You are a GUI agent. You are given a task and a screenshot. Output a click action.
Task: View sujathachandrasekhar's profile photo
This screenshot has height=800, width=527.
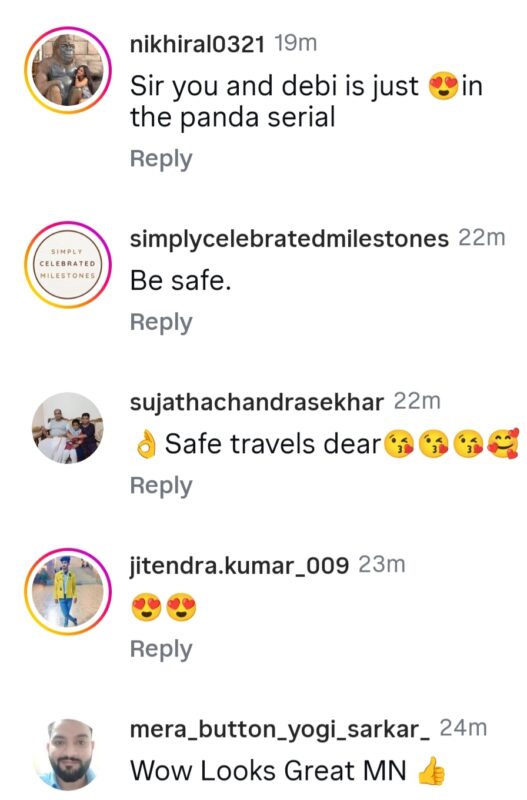click(x=68, y=428)
